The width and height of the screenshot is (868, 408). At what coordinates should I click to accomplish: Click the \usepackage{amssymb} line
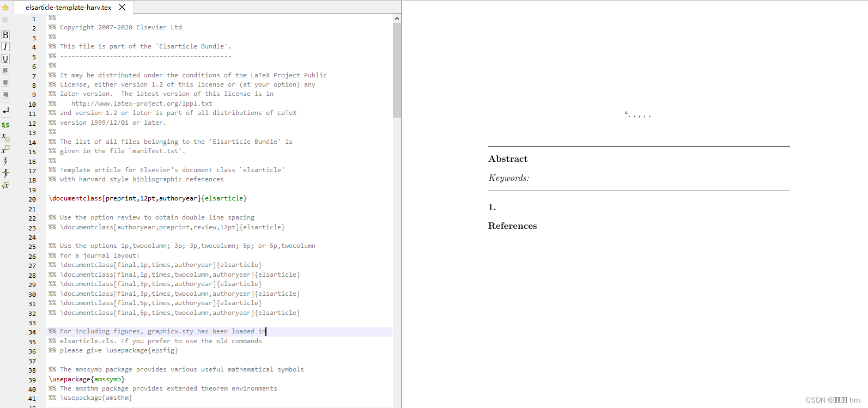tap(87, 379)
